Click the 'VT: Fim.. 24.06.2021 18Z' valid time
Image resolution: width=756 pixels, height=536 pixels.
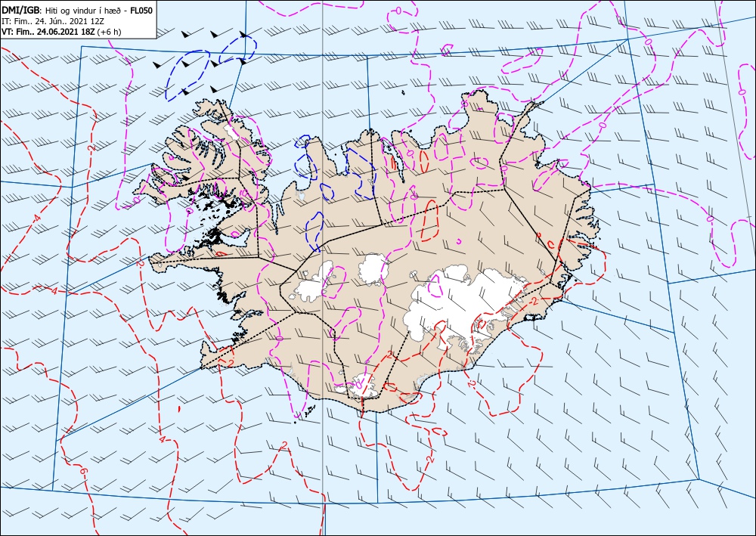tap(48, 32)
